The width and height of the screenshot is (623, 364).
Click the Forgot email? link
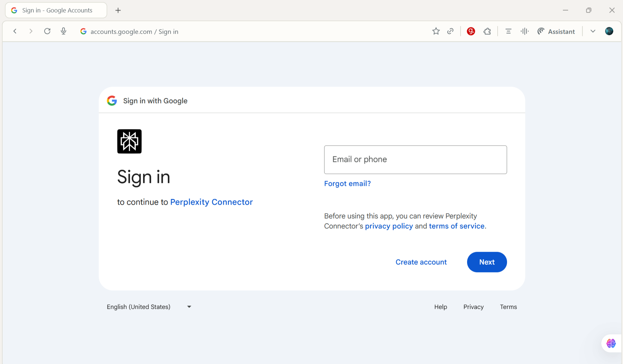tap(347, 183)
